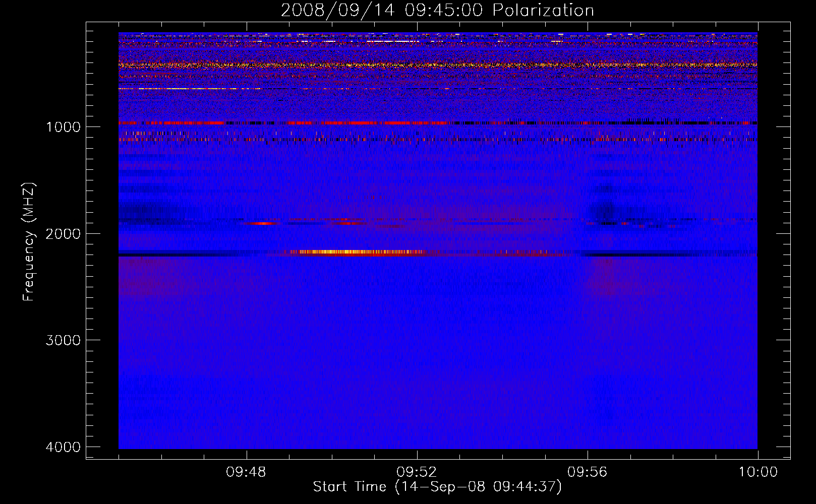816x504 pixels.
Task: Click the bright yellow emission streak near 2200 MHz
Action: point(356,251)
